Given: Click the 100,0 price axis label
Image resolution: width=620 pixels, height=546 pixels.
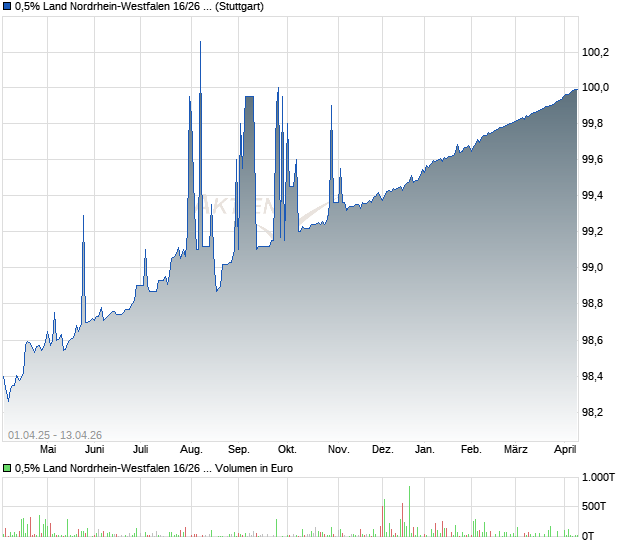Looking at the screenshot, I should coord(596,87).
